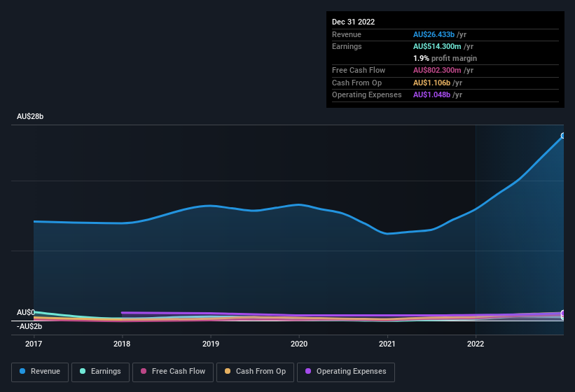Click the 2018 x-axis label
Image resolution: width=575 pixels, height=392 pixels.
coord(122,344)
